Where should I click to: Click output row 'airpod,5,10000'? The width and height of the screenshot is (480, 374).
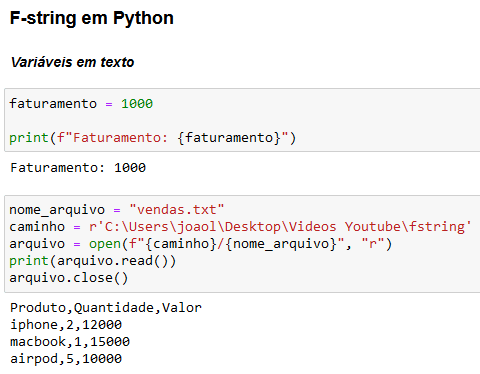[x=66, y=359]
